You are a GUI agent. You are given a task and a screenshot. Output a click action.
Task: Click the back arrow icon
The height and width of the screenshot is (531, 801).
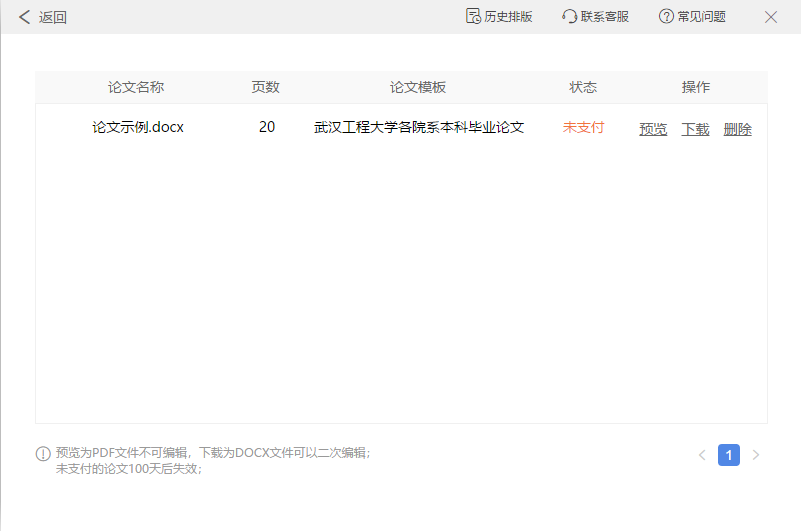coord(25,17)
